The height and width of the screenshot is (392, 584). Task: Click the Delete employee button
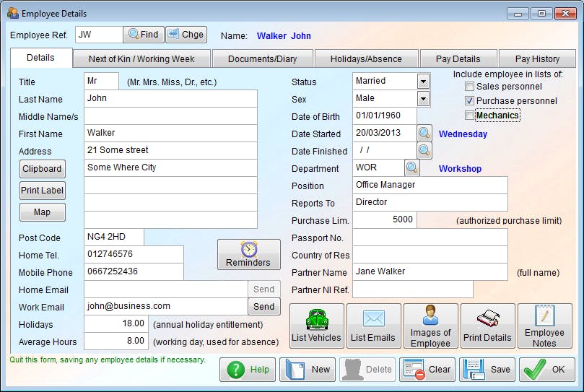click(x=367, y=370)
